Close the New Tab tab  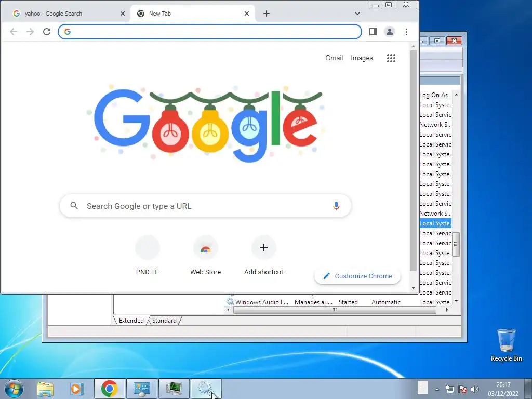(247, 14)
